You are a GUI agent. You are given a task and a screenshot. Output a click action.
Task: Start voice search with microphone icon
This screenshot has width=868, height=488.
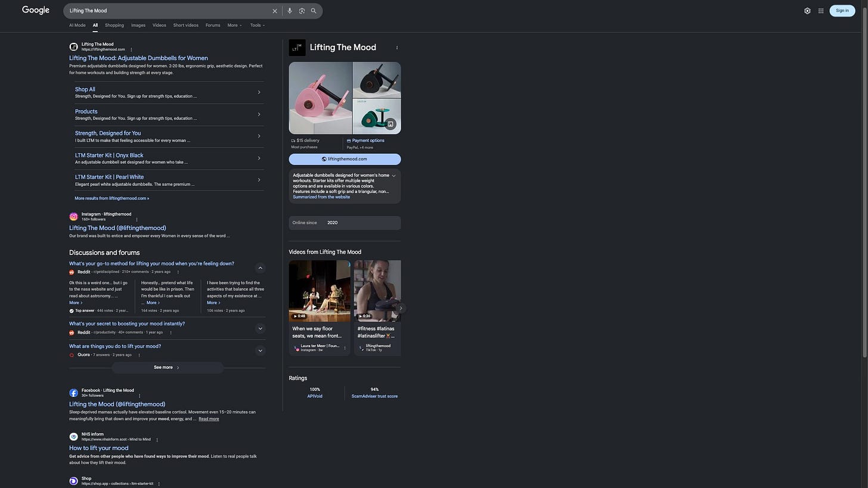coord(290,11)
